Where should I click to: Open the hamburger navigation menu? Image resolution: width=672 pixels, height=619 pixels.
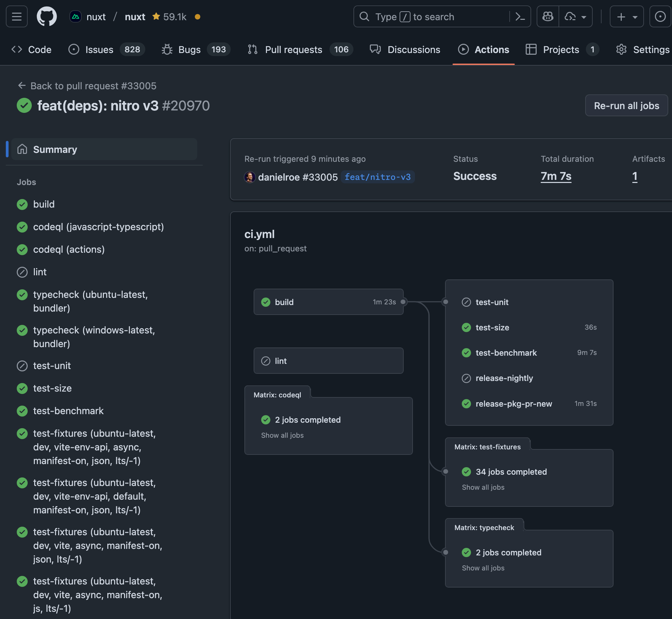pos(16,16)
